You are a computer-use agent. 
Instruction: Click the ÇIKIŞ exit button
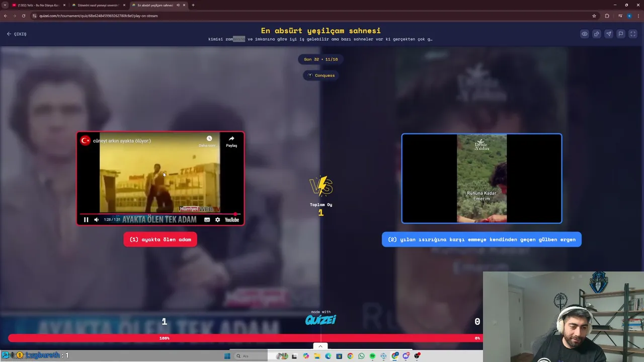pos(17,34)
